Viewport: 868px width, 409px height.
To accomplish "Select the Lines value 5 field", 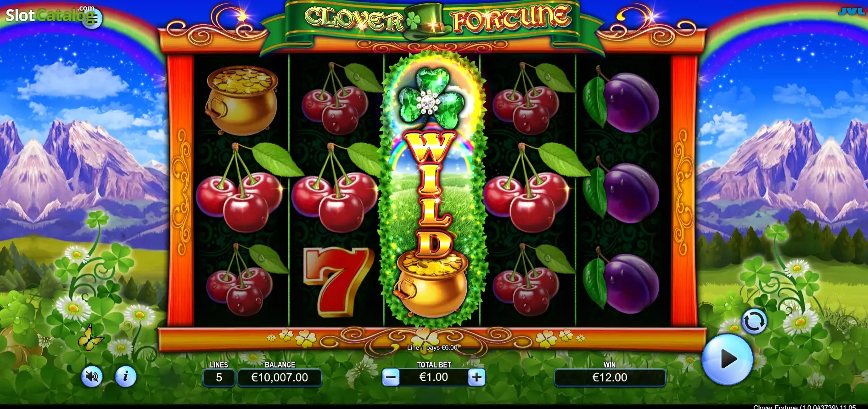I will tap(219, 378).
